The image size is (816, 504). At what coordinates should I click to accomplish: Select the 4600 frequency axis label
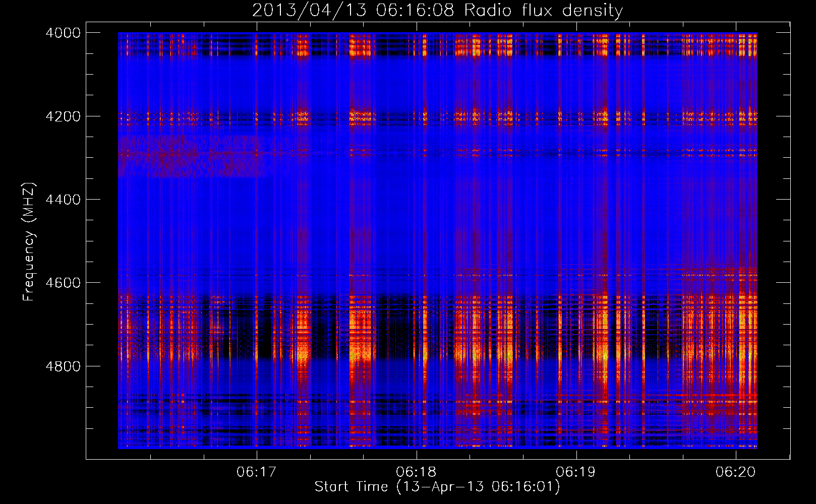click(63, 283)
